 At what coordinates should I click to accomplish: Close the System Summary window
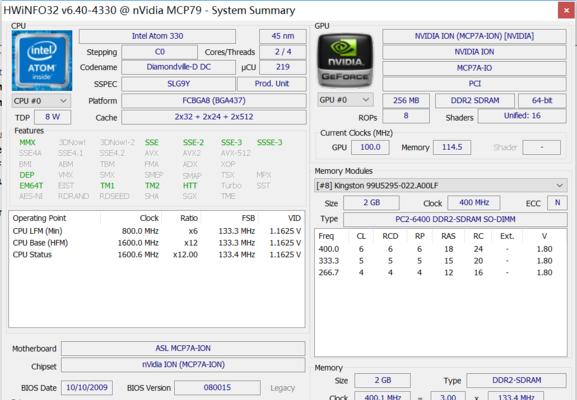tap(566, 10)
